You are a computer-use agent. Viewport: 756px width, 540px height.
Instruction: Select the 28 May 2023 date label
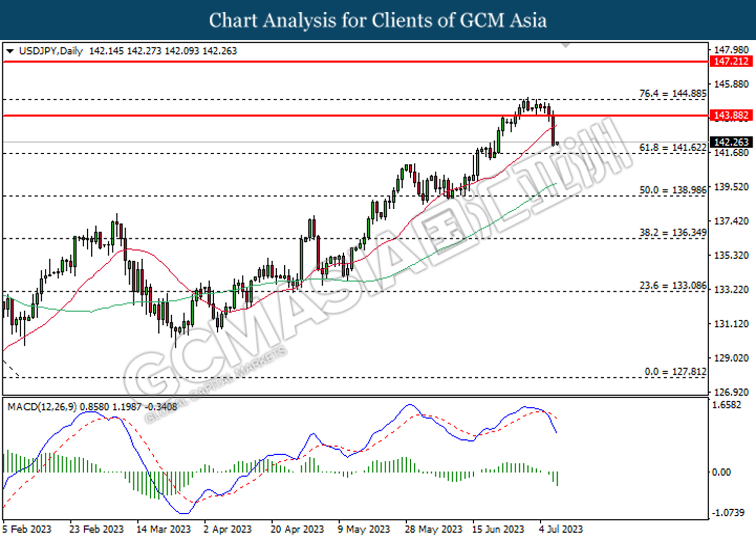[433, 529]
